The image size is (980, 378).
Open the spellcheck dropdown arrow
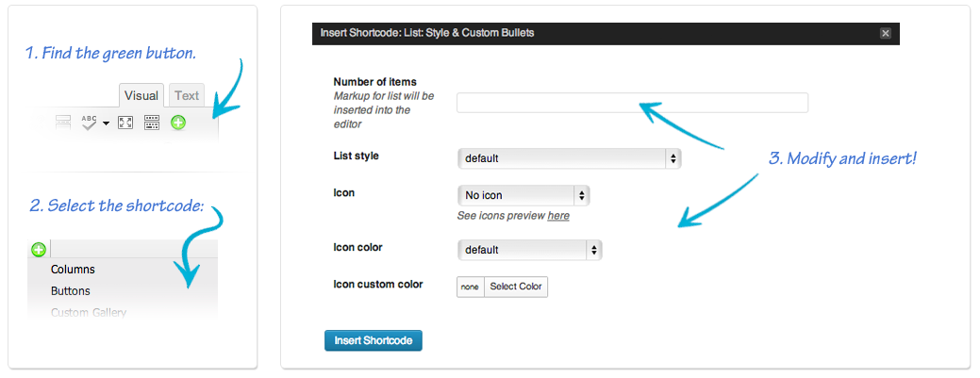coord(106,123)
